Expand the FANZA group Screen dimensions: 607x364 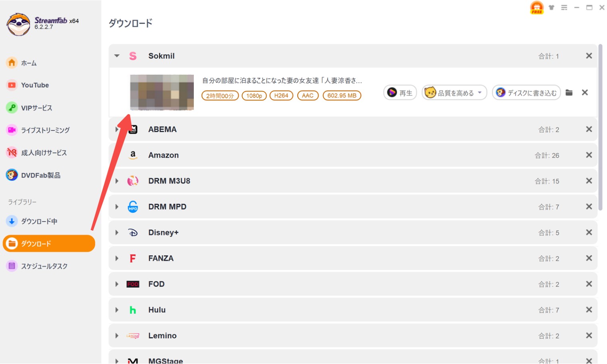click(x=117, y=258)
